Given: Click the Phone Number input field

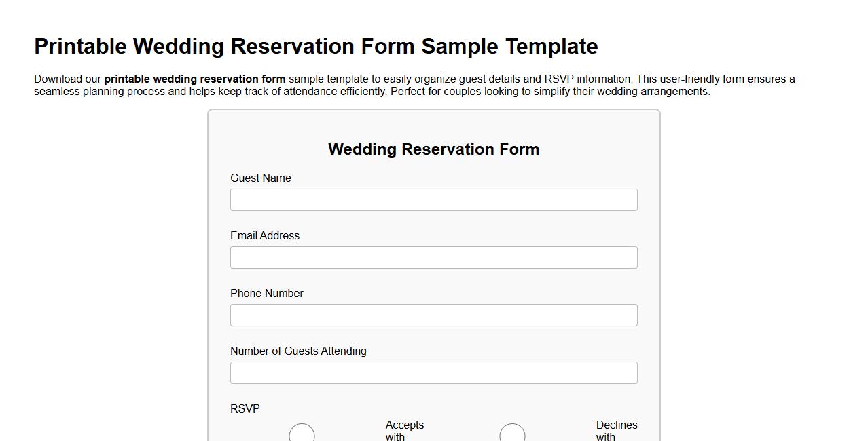Looking at the screenshot, I should tap(433, 315).
